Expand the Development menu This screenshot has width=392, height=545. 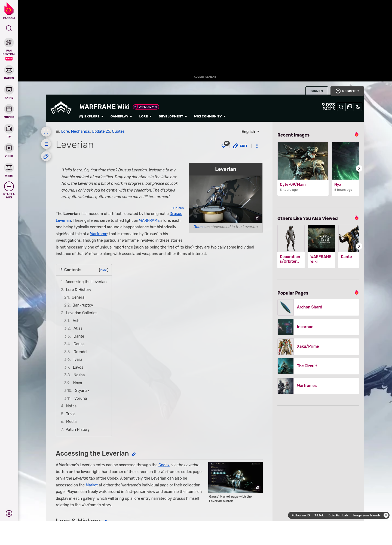click(173, 116)
